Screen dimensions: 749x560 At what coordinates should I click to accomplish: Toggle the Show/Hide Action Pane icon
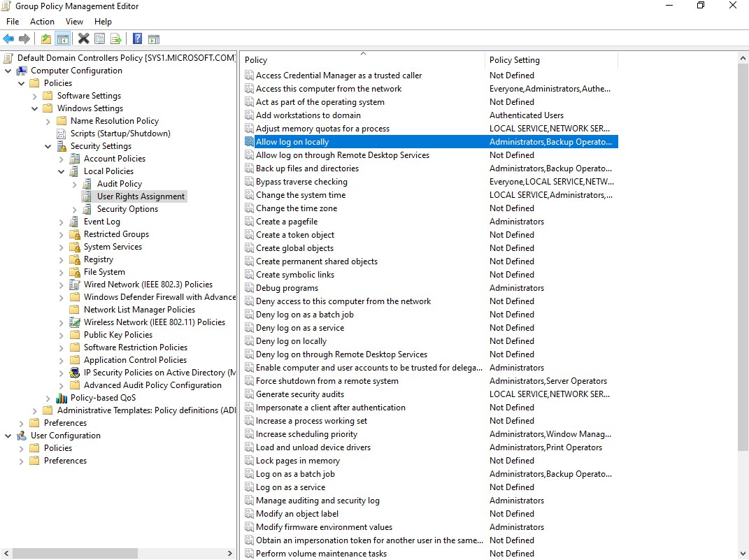pyautogui.click(x=153, y=38)
